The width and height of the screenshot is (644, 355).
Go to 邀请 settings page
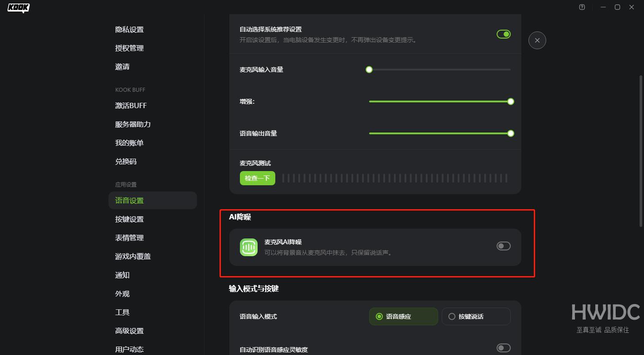(153, 67)
